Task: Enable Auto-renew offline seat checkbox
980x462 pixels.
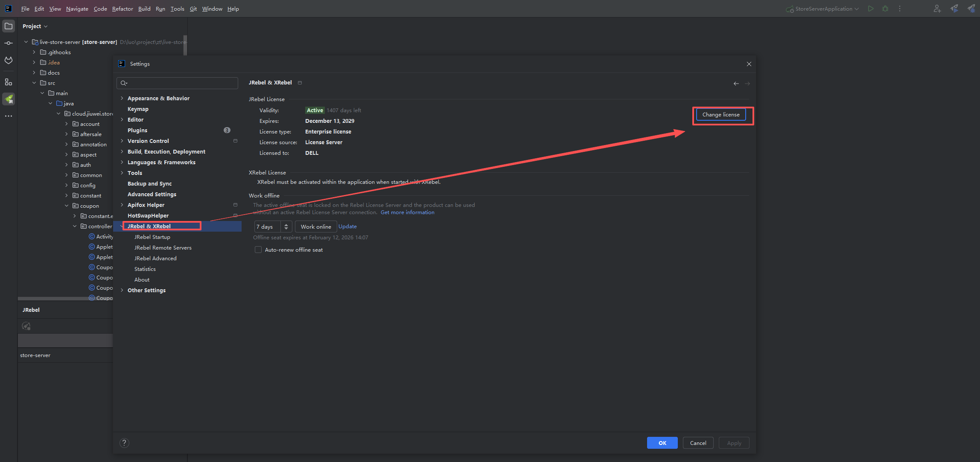Action: (258, 250)
